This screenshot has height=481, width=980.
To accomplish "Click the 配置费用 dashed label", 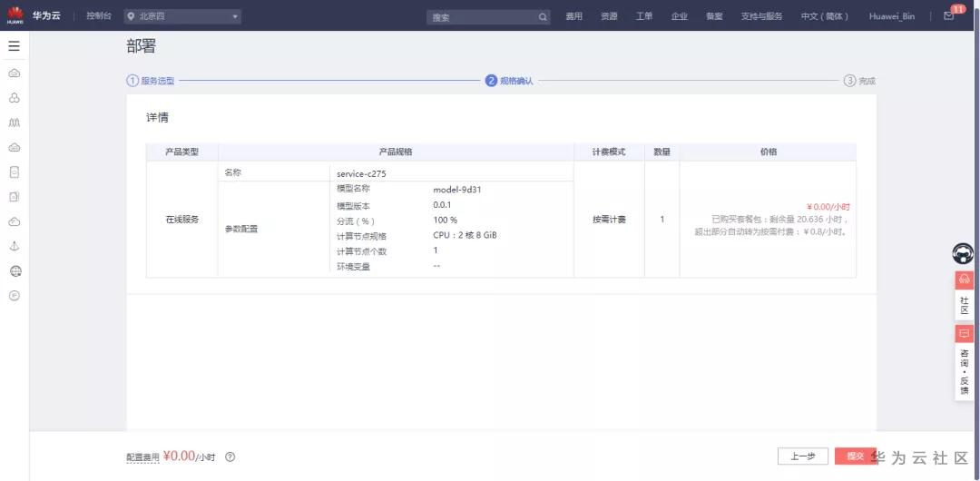I will pos(143,457).
